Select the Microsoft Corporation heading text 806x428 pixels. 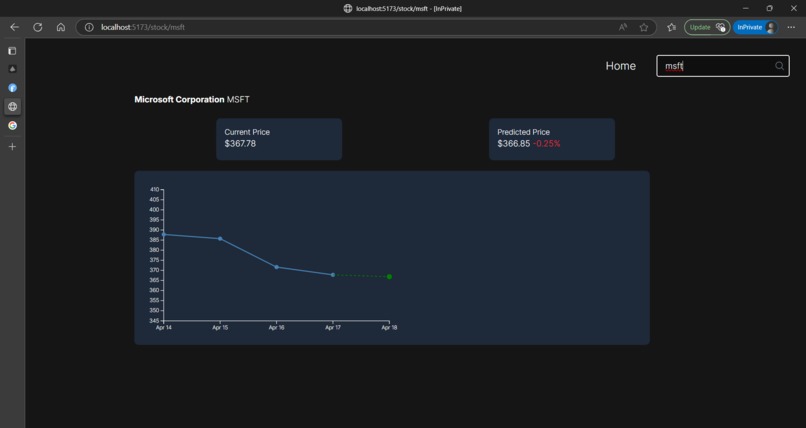(179, 99)
